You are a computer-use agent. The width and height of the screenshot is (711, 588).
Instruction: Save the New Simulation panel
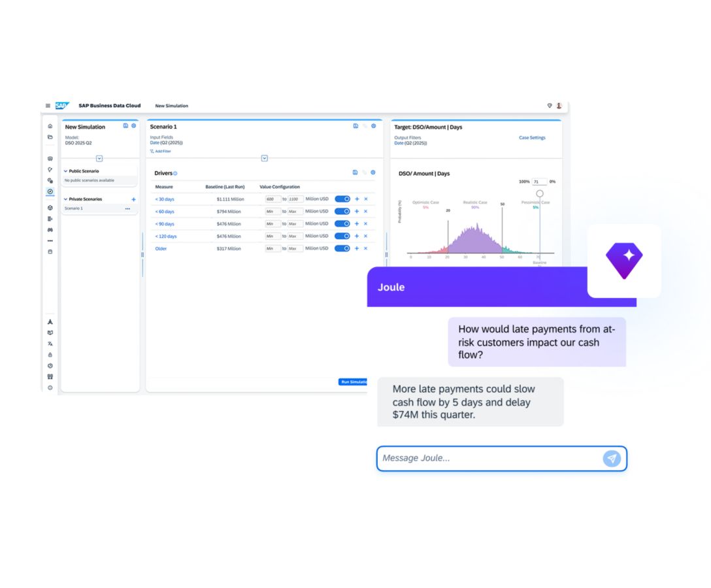pos(125,126)
